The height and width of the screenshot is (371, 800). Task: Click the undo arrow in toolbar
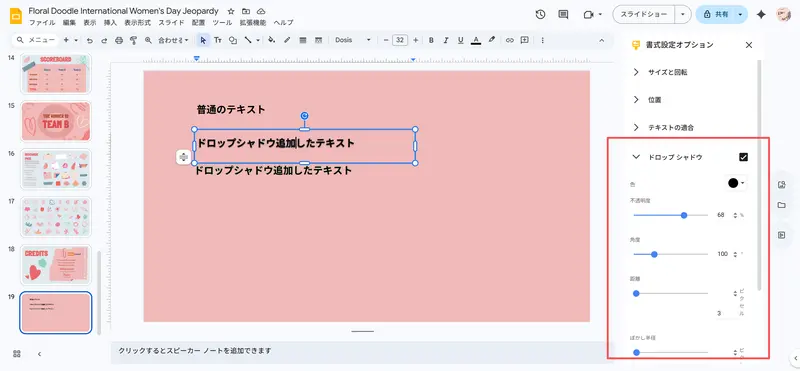(90, 40)
